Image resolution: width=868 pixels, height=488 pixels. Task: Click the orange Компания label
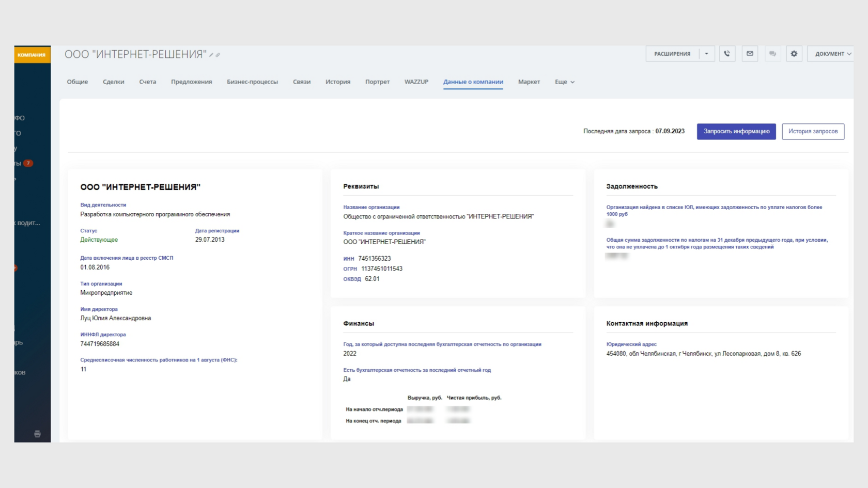32,55
